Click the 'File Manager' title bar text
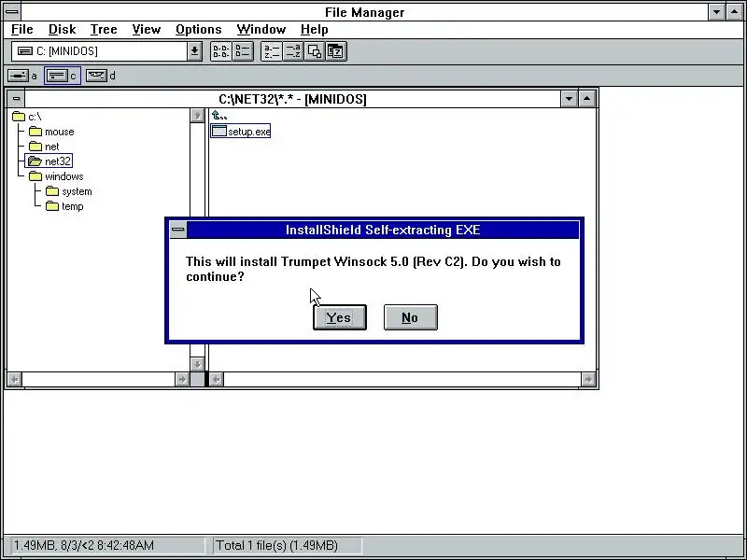This screenshot has width=747, height=560. coord(364,12)
